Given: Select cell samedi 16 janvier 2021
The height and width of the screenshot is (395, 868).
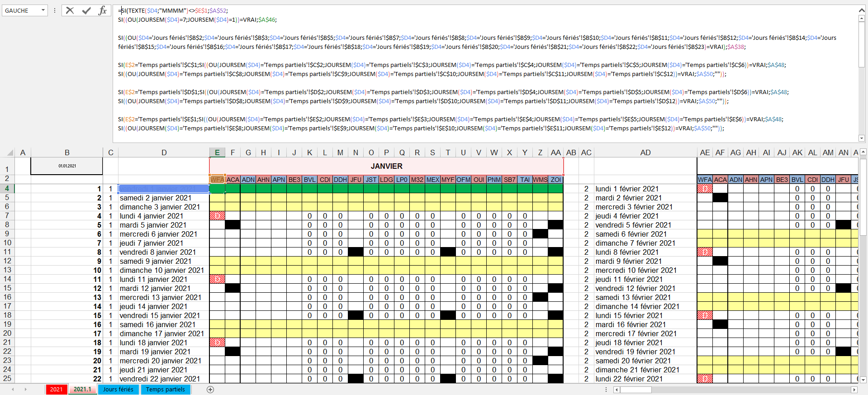Looking at the screenshot, I should point(164,324).
